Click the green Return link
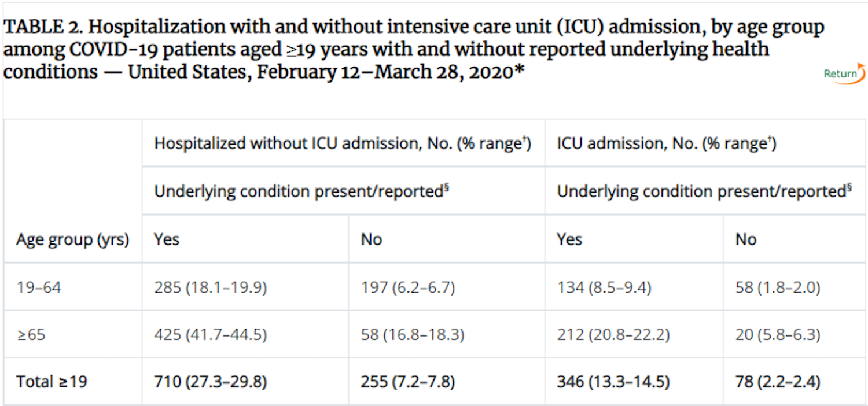The height and width of the screenshot is (406, 868). (840, 73)
